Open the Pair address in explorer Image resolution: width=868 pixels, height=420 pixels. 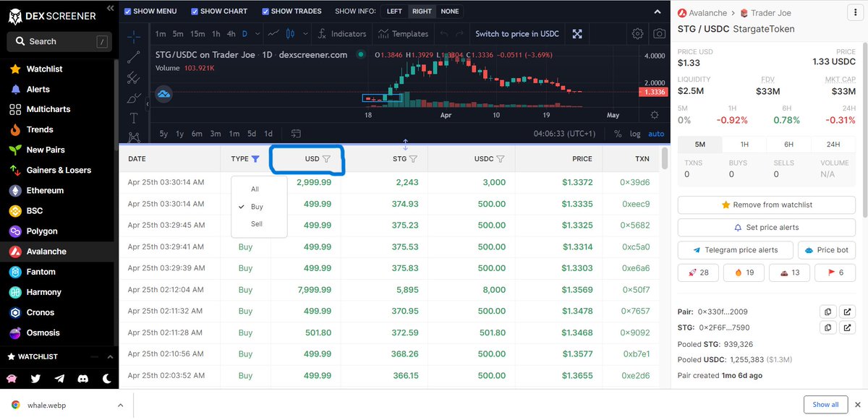coord(848,312)
